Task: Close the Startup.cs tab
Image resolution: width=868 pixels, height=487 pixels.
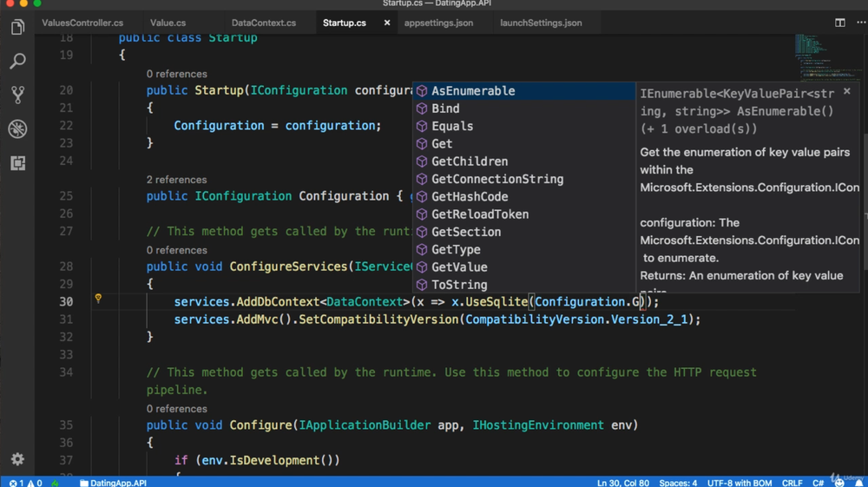Action: click(x=387, y=23)
